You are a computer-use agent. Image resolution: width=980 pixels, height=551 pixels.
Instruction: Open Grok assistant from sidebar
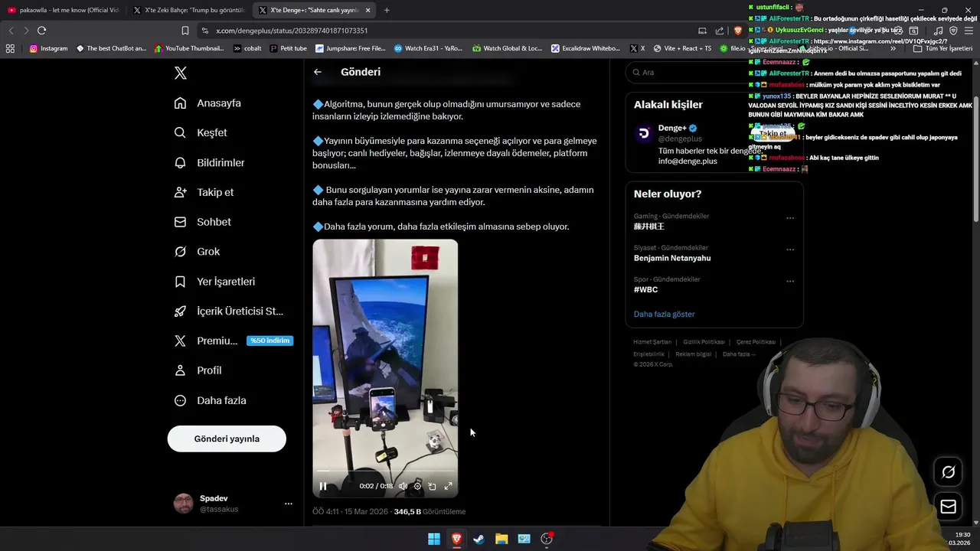tap(197, 251)
